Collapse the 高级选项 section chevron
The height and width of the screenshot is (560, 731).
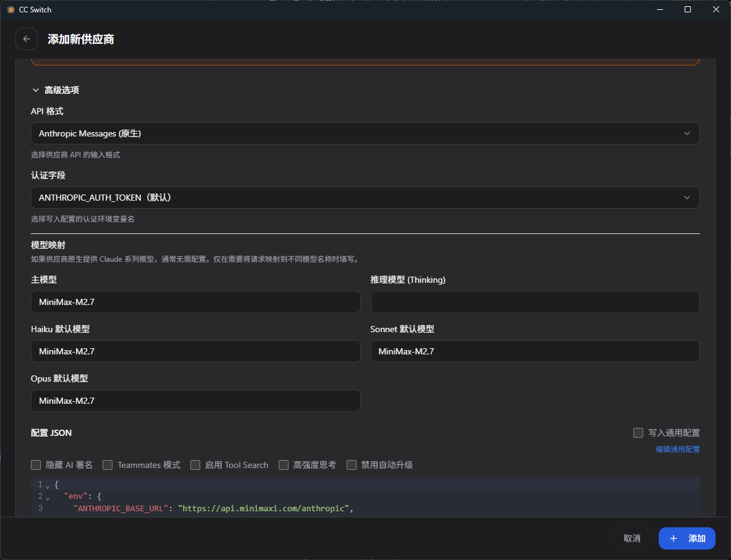tap(36, 90)
